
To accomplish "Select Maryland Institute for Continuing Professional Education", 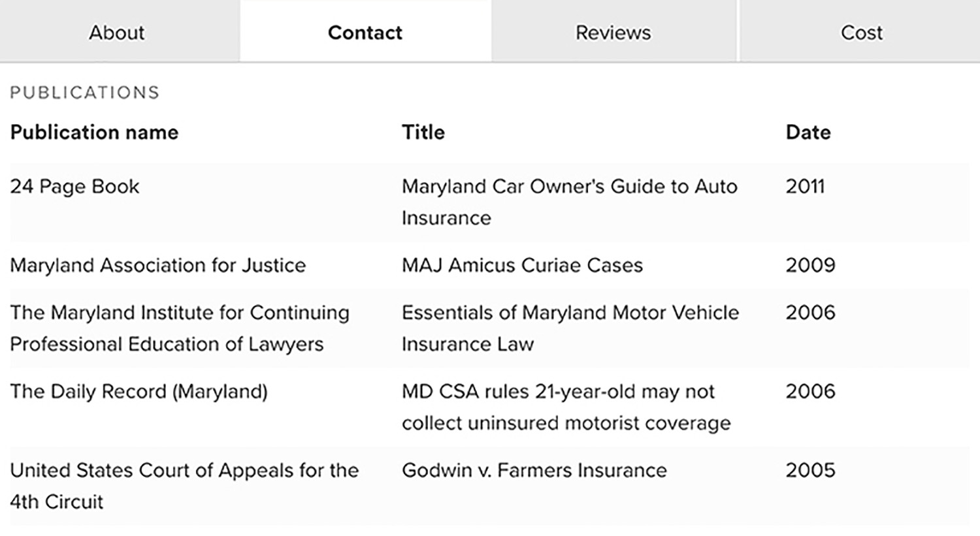I will point(179,328).
